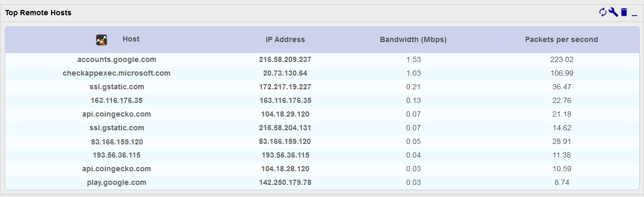This screenshot has width=644, height=197.
Task: Select packets per second value 8.74
Action: tap(561, 182)
